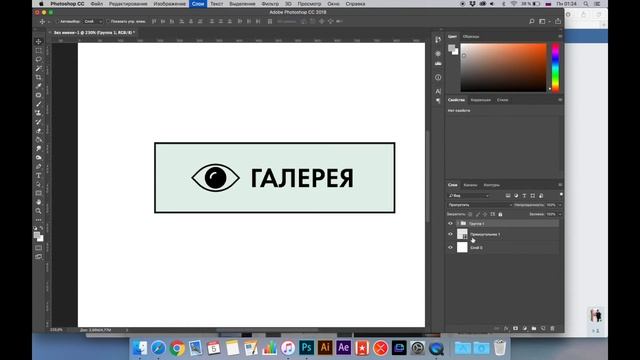Select the Pen tool

(39, 167)
